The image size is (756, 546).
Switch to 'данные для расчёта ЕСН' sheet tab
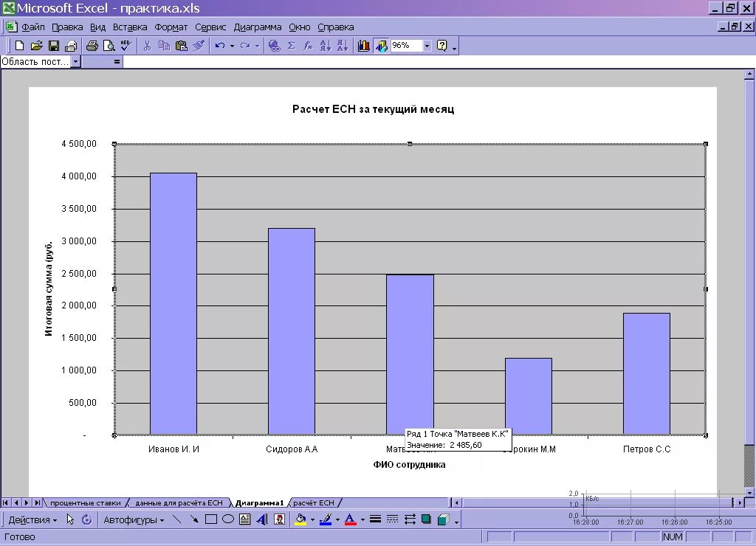pos(179,502)
